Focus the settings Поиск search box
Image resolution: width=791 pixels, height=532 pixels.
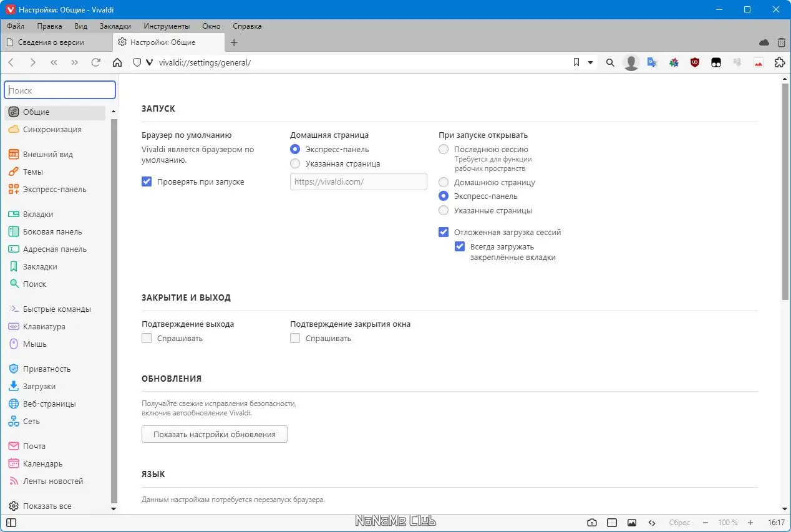click(60, 90)
